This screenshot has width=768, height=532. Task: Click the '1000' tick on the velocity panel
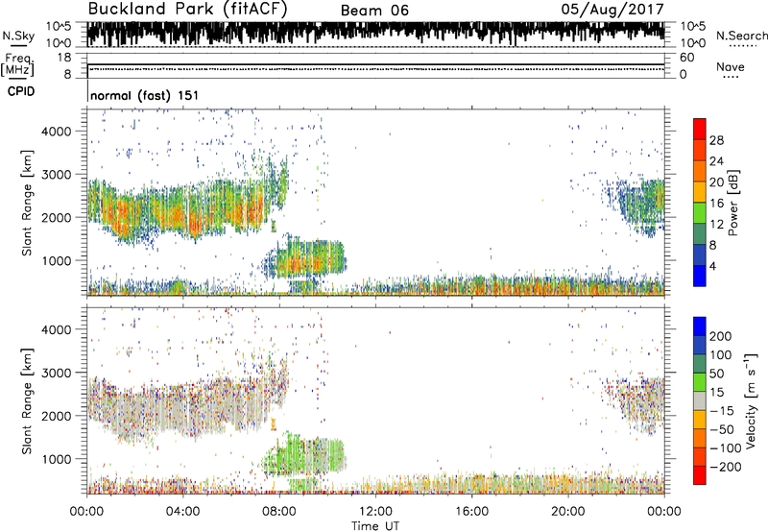(x=56, y=459)
